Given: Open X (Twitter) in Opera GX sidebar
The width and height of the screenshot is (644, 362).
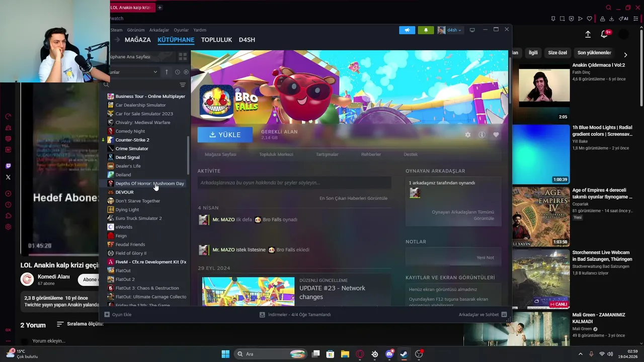Looking at the screenshot, I should tap(8, 177).
